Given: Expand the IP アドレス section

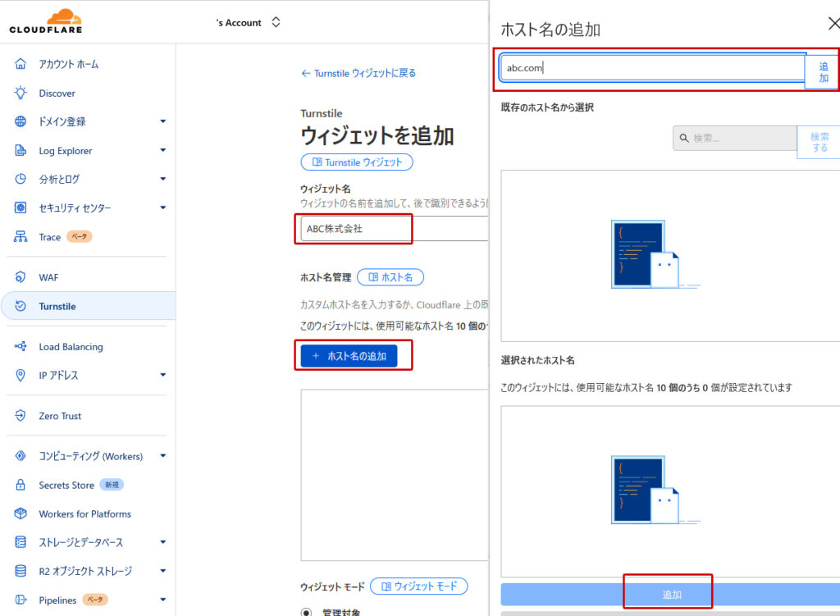Looking at the screenshot, I should pos(162,376).
